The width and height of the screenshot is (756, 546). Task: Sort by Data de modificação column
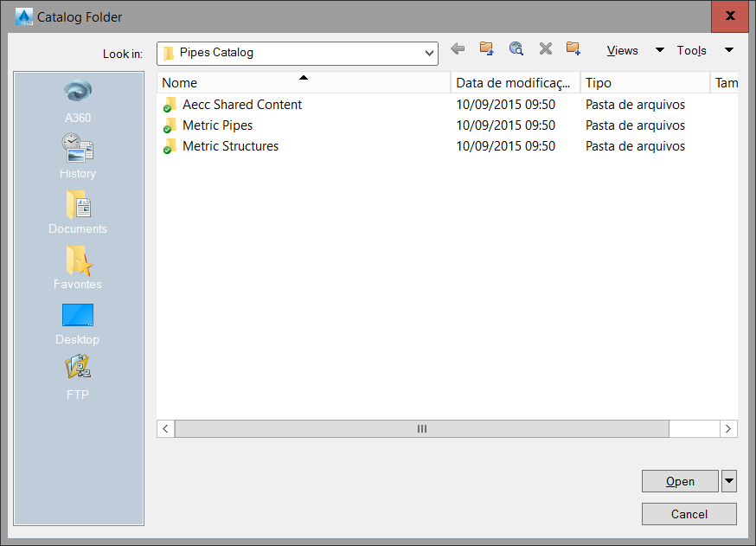tap(516, 83)
